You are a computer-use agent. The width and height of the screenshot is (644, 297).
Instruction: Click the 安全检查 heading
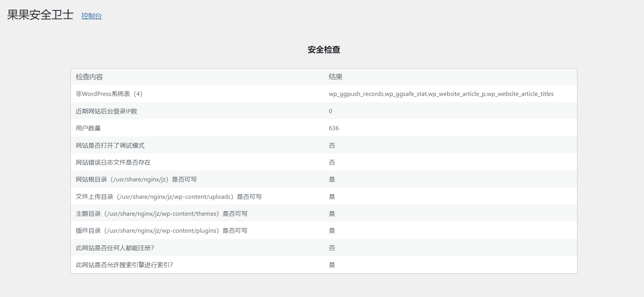pyautogui.click(x=324, y=50)
